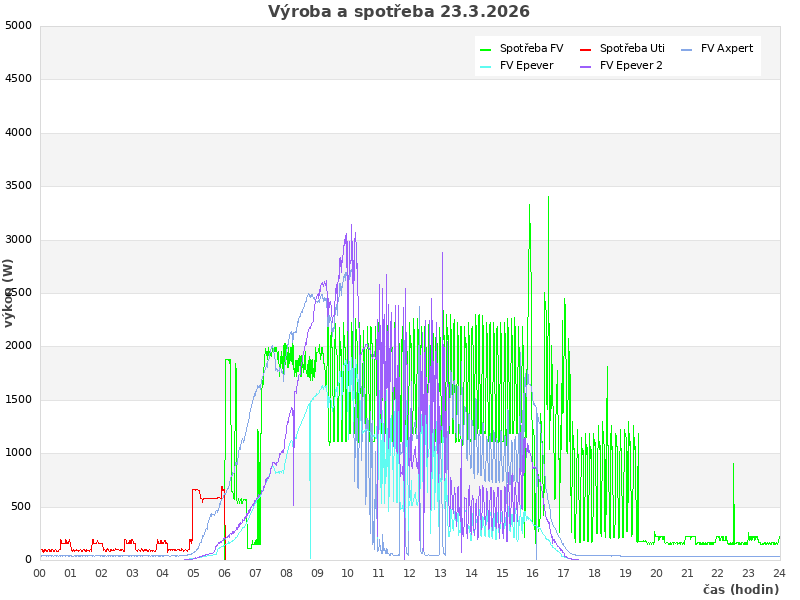Click the výkon (W) y-axis label
The width and height of the screenshot is (800, 600).
(x=9, y=293)
